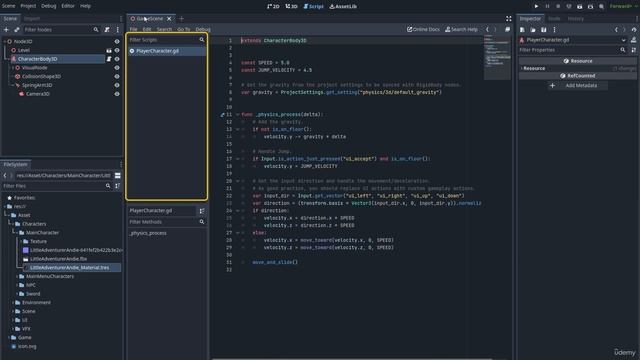Open the Inspector object history icon
This screenshot has height=360, width=640.
pyautogui.click(x=634, y=29)
